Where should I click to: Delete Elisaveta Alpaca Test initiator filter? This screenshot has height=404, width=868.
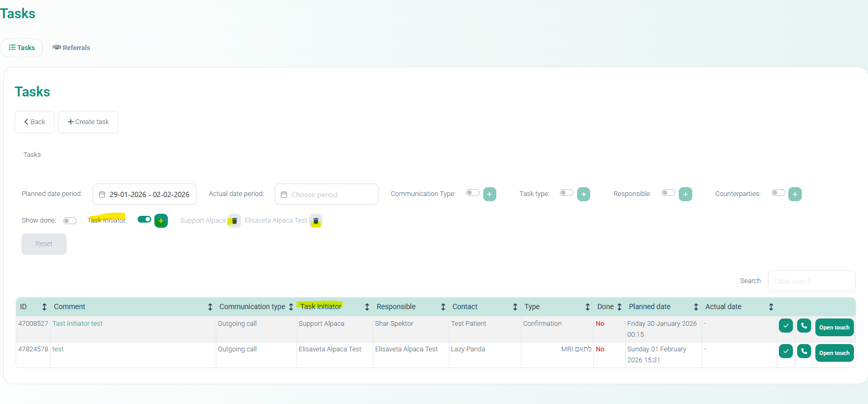[x=315, y=221]
